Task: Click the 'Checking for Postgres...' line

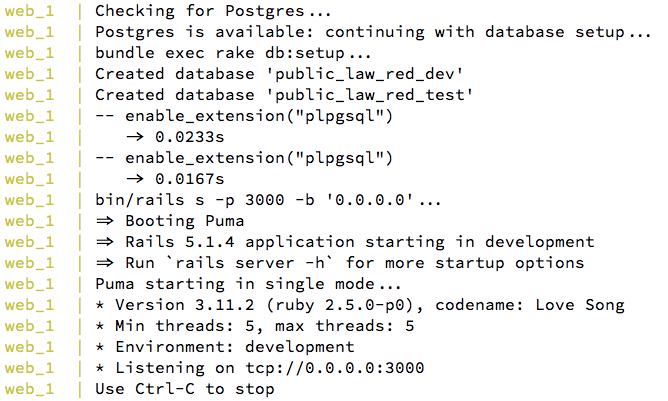Action: pyautogui.click(x=213, y=11)
